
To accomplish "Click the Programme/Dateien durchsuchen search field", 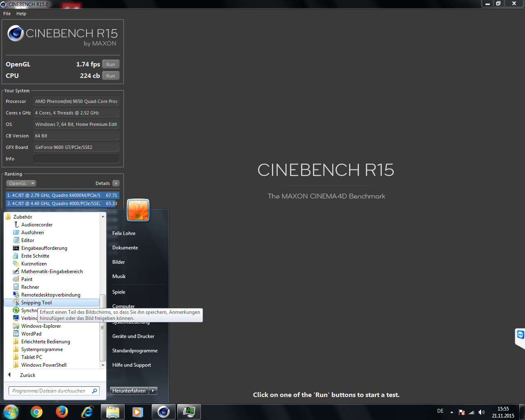I will click(x=54, y=391).
